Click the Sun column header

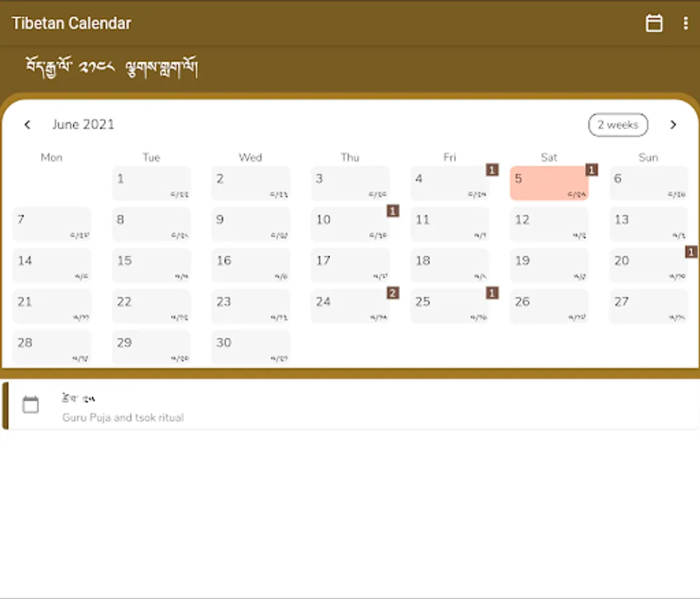pyautogui.click(x=648, y=157)
